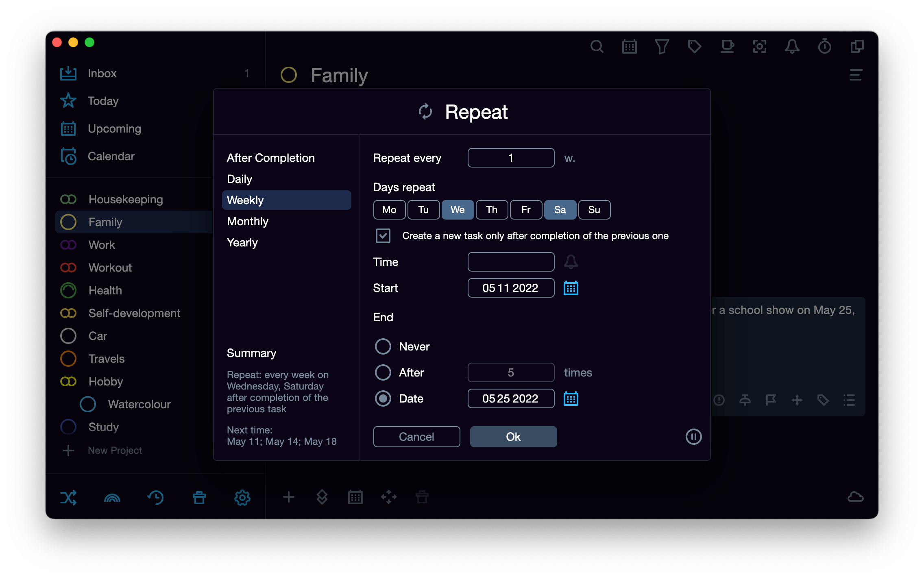This screenshot has width=924, height=579.
Task: Toggle Monday in Days repeat
Action: pos(389,210)
